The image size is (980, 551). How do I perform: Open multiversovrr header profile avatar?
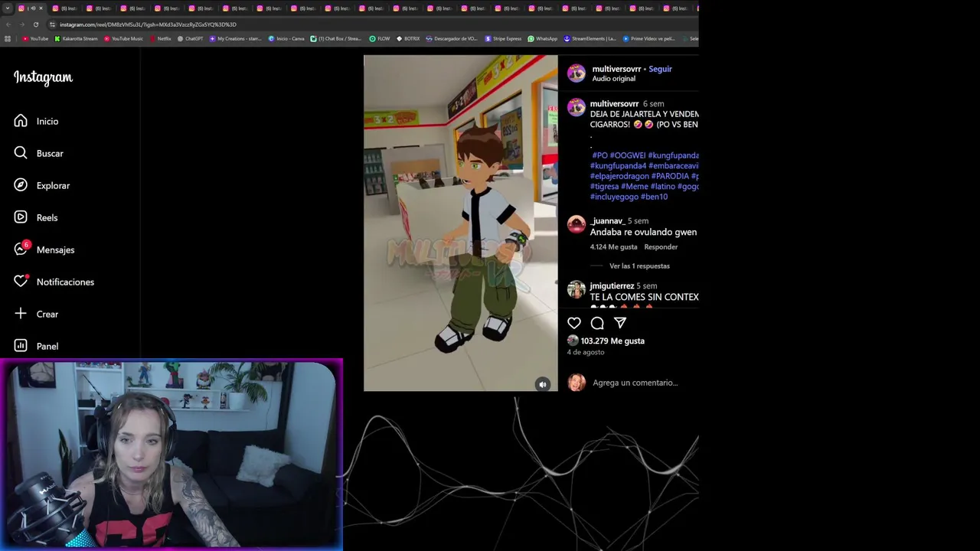click(x=577, y=73)
